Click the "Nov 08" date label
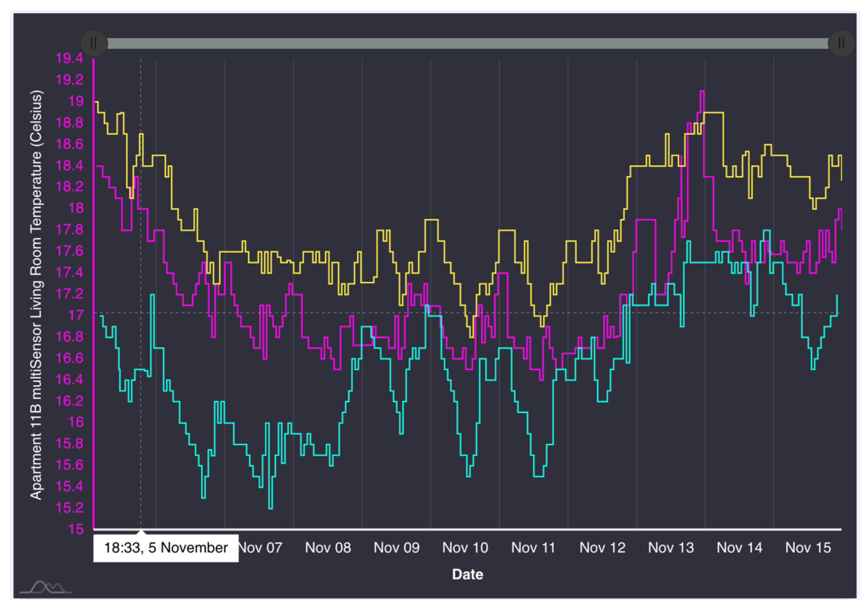 328,548
